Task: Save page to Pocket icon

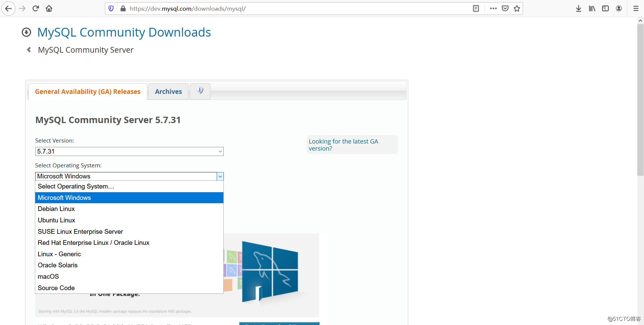Action: (505, 8)
